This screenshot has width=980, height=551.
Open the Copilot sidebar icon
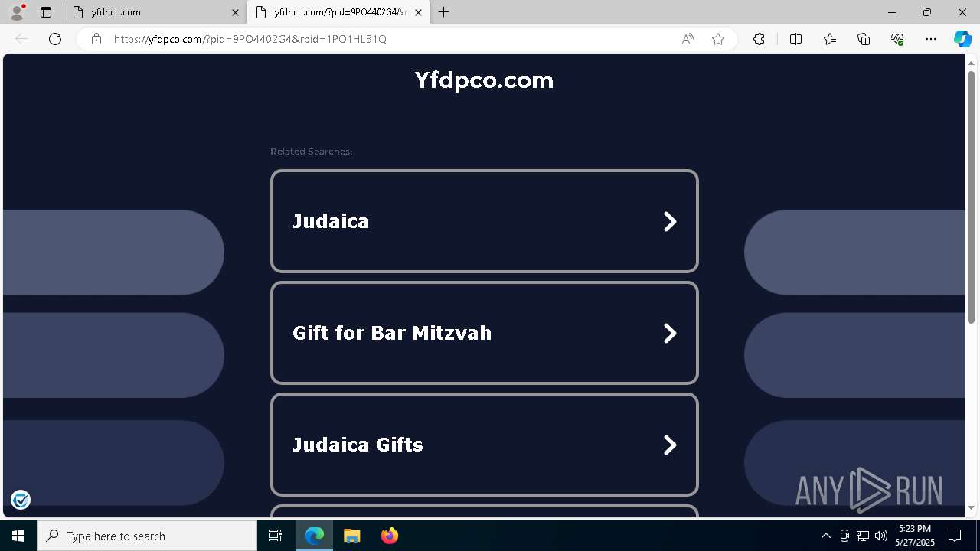coord(962,39)
